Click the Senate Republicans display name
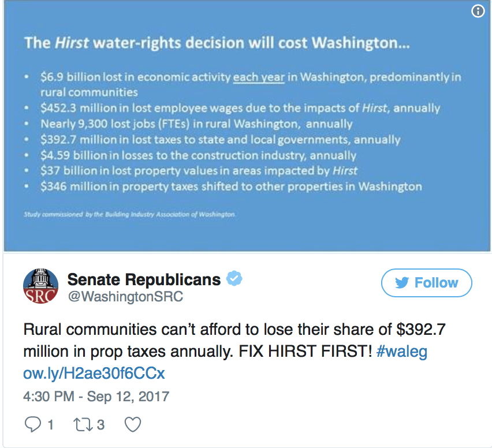 point(144,279)
